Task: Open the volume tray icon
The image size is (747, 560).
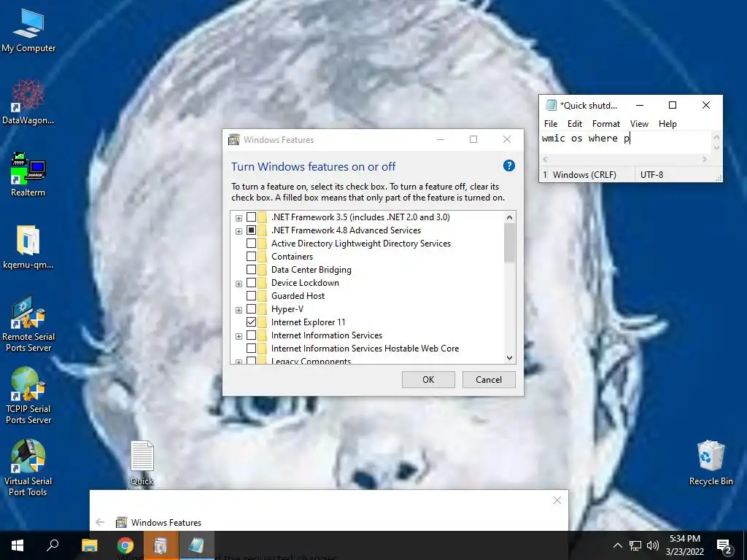Action: pos(653,545)
